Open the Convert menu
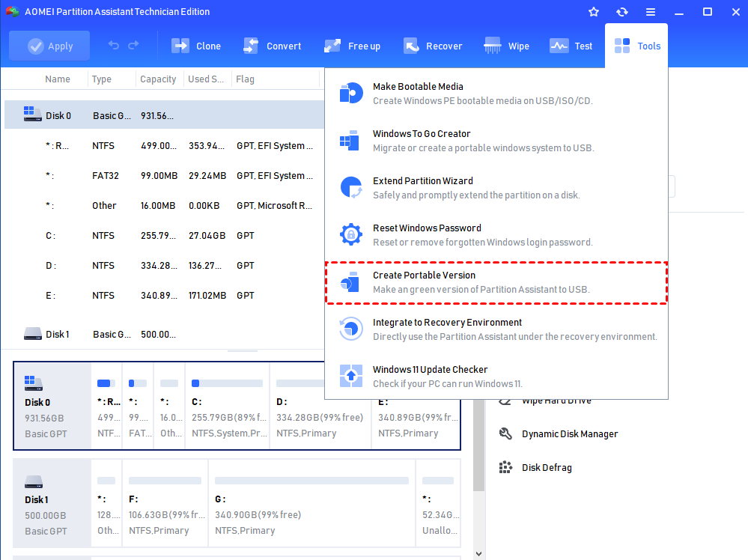The image size is (748, 560). click(273, 46)
